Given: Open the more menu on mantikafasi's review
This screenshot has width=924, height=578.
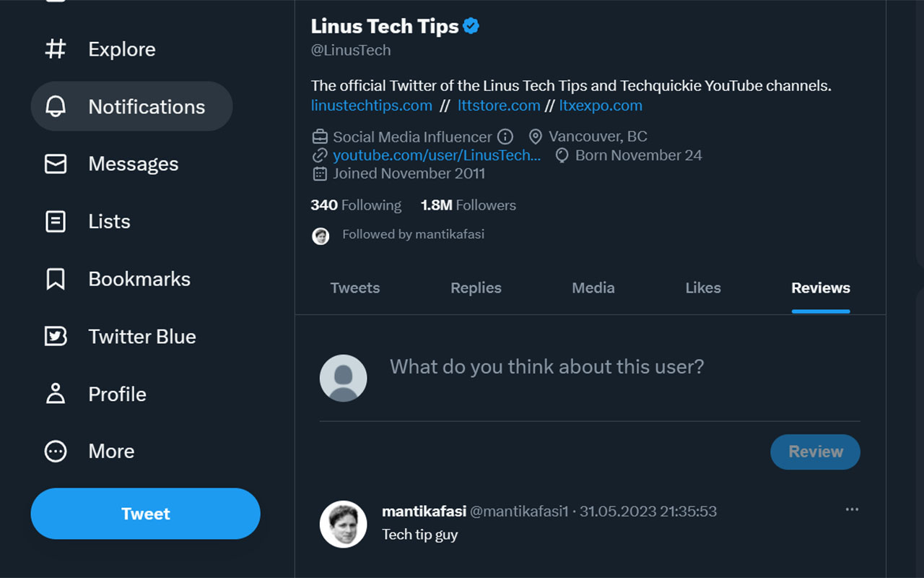Looking at the screenshot, I should (850, 509).
